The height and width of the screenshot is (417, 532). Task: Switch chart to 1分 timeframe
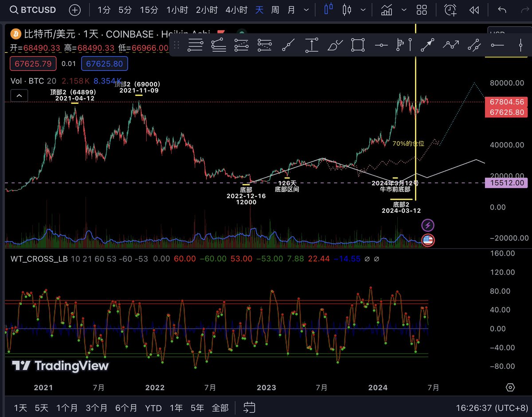(x=104, y=10)
